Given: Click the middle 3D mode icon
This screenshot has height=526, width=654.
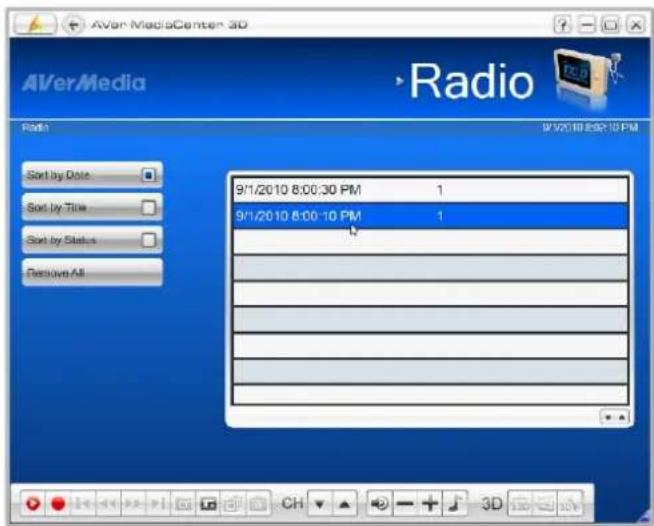Looking at the screenshot, I should pyautogui.click(x=545, y=505).
